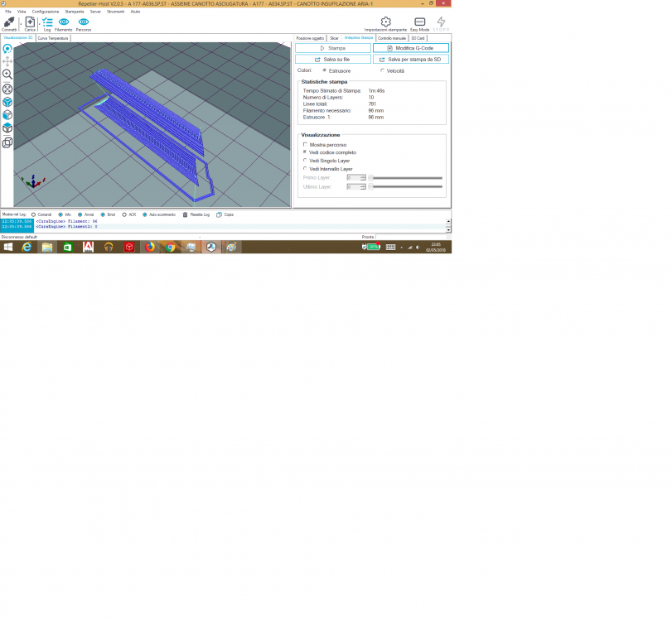Click the Copia log button
The width and height of the screenshot is (672, 621).
[x=225, y=214]
